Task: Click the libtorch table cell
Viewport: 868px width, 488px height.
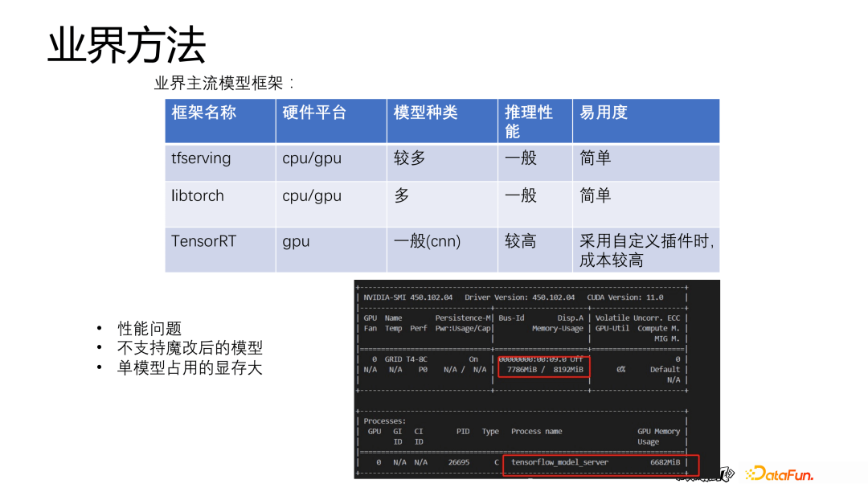Action: click(220, 204)
